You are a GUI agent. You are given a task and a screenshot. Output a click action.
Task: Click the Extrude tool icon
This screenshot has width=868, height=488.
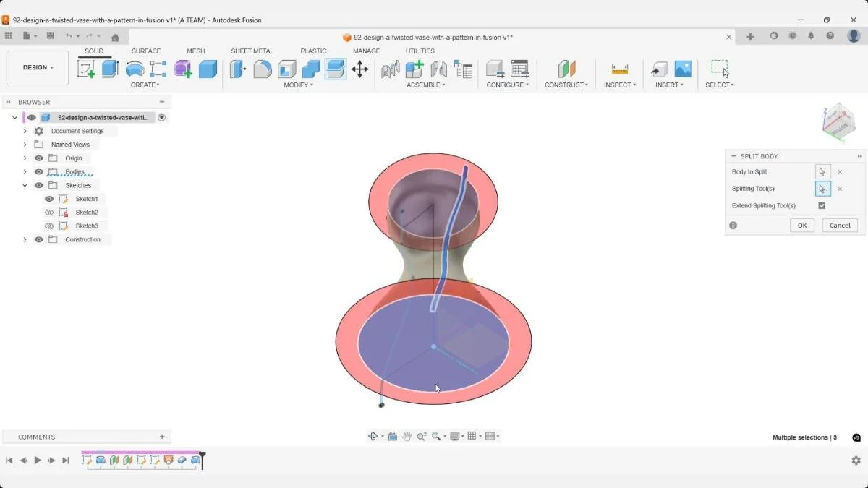coord(109,68)
